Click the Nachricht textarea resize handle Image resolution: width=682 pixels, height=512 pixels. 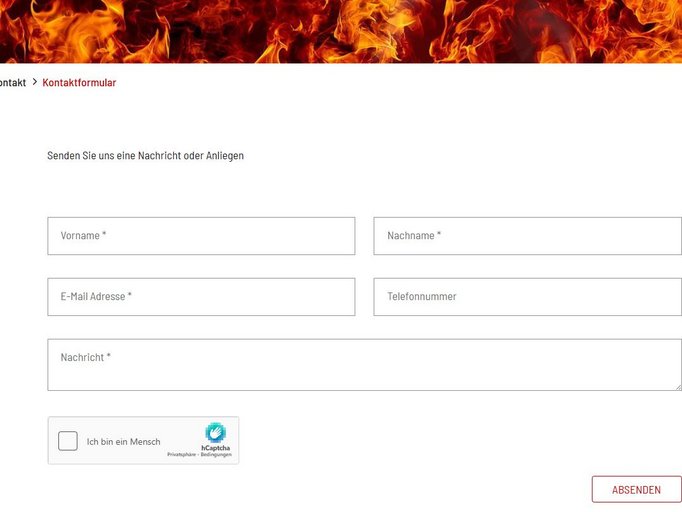pyautogui.click(x=677, y=386)
